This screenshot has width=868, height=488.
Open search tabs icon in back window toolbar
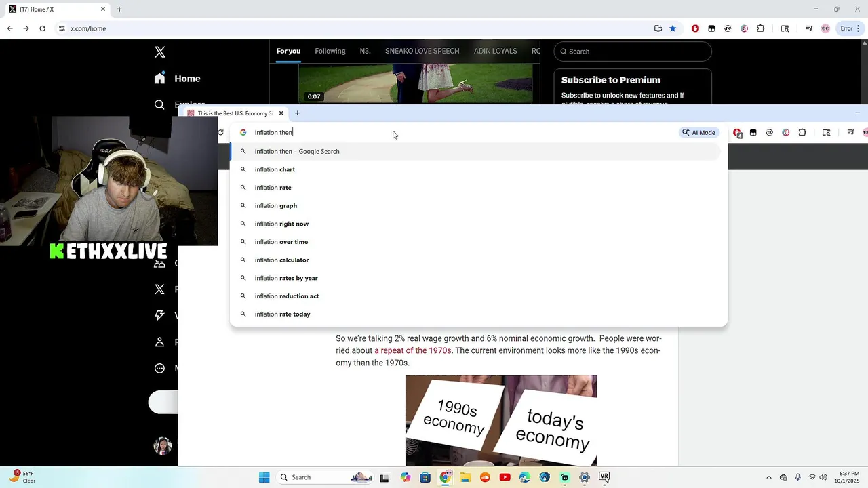tap(785, 28)
